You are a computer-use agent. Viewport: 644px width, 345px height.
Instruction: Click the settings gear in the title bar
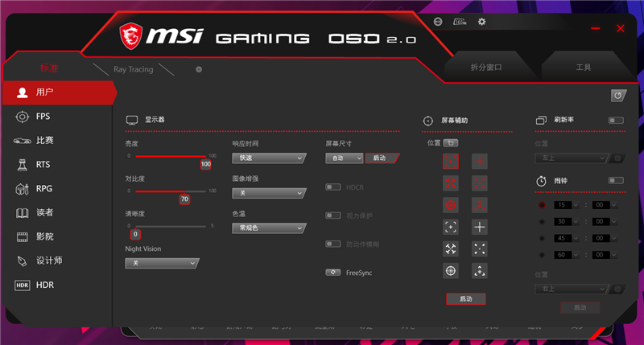pos(481,22)
